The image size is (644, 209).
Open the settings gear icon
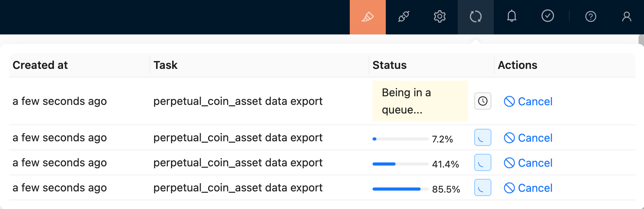pyautogui.click(x=440, y=17)
